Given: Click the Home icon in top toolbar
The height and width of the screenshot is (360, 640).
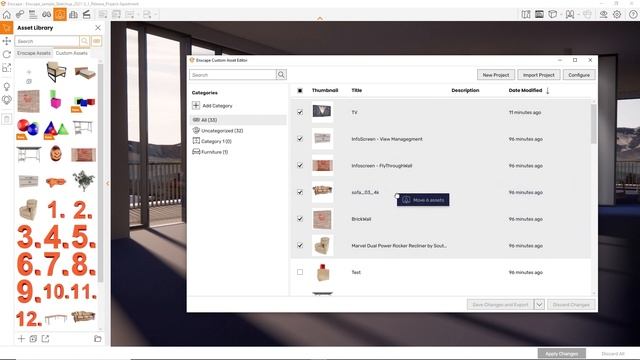Looking at the screenshot, I should [x=7, y=15].
